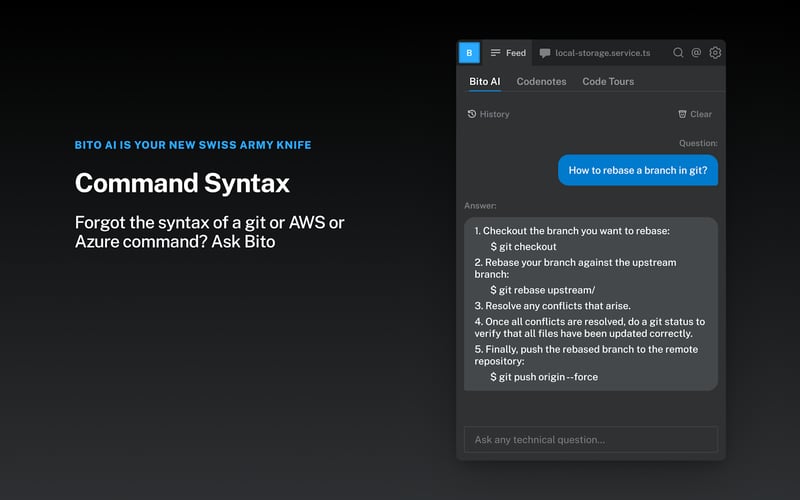
Task: Click the @ mentions icon
Action: [x=696, y=53]
